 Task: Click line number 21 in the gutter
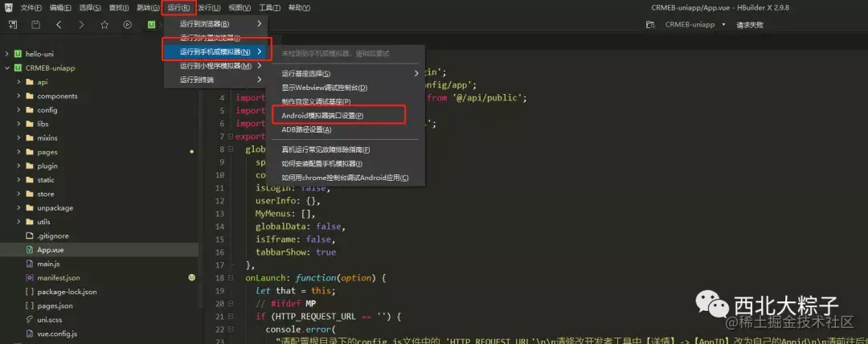(x=219, y=317)
